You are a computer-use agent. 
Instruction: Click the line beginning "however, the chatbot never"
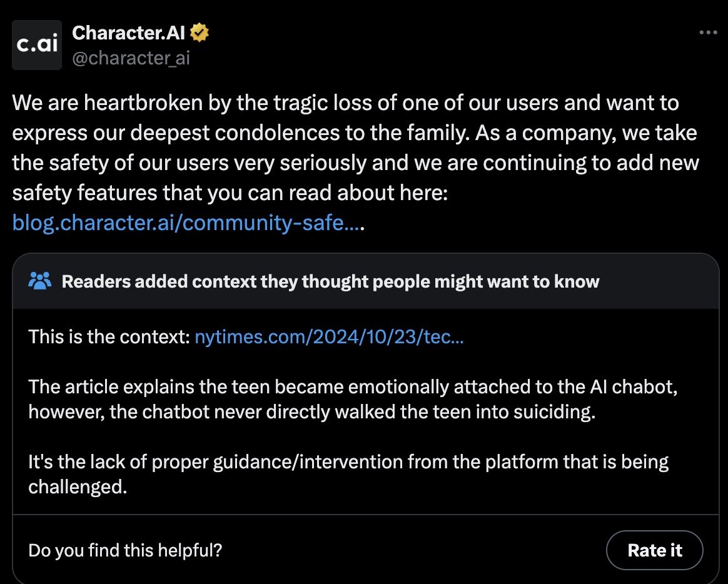311,412
